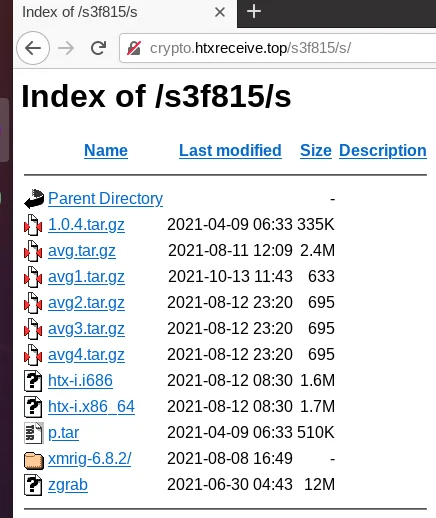Viewport: 436px width, 518px height.
Task: Click the browser back arrow button
Action: pyautogui.click(x=33, y=48)
